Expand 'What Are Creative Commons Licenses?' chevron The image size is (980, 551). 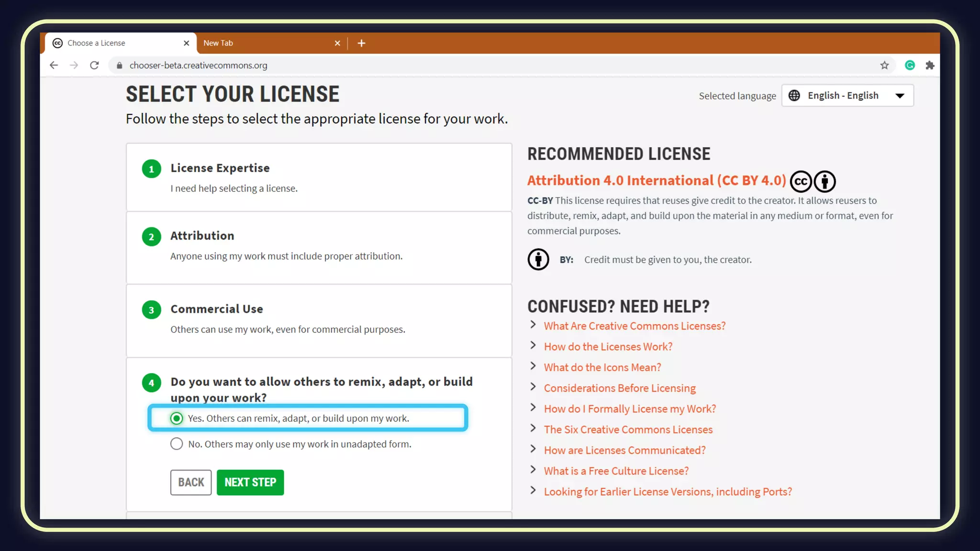click(533, 325)
